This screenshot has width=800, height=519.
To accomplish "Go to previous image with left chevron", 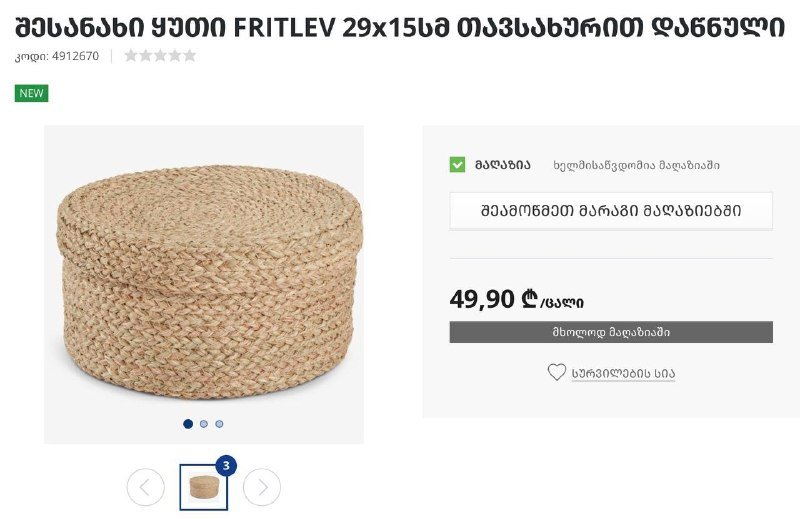I will (x=145, y=487).
